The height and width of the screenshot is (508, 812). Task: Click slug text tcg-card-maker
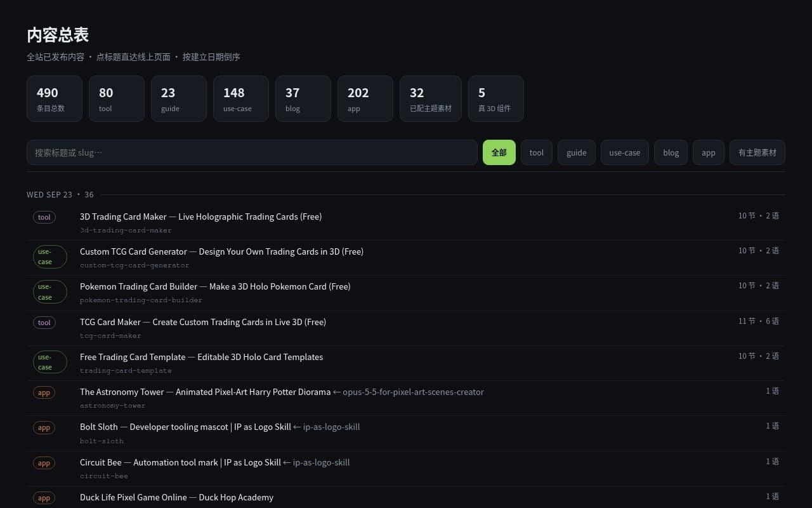pos(110,335)
